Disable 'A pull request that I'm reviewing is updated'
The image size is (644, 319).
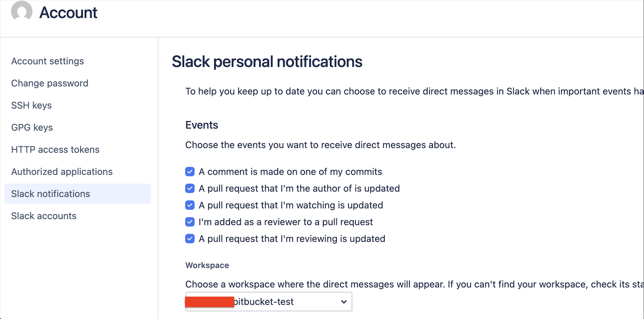click(190, 239)
